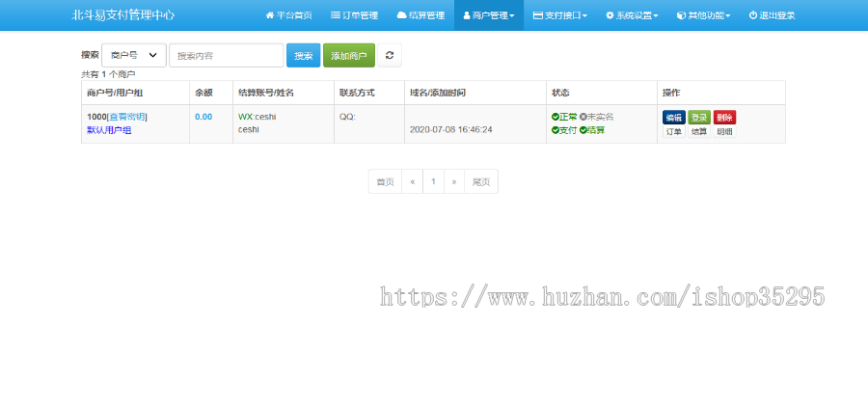This screenshot has width=868, height=407.
Task: Toggle the 支付 payment status
Action: coord(564,130)
